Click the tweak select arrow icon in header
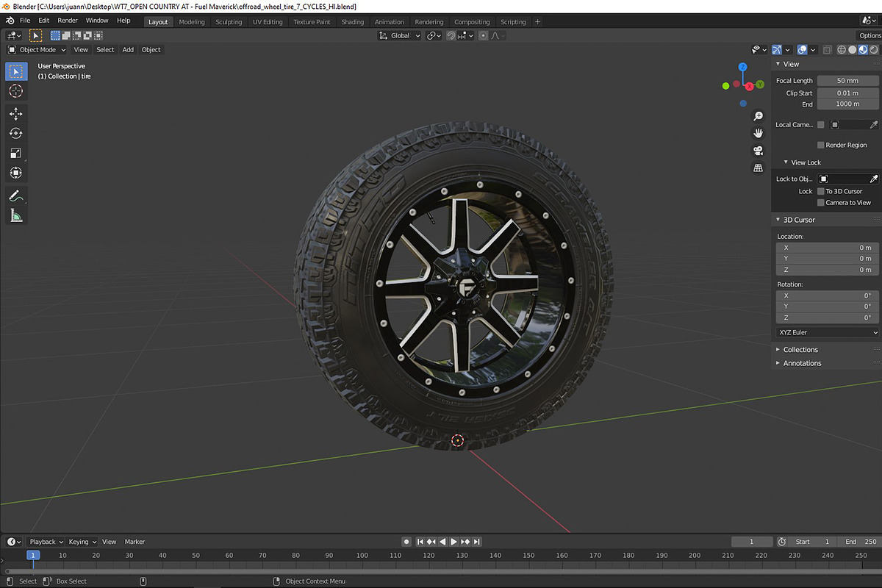Image resolution: width=882 pixels, height=588 pixels. (35, 35)
